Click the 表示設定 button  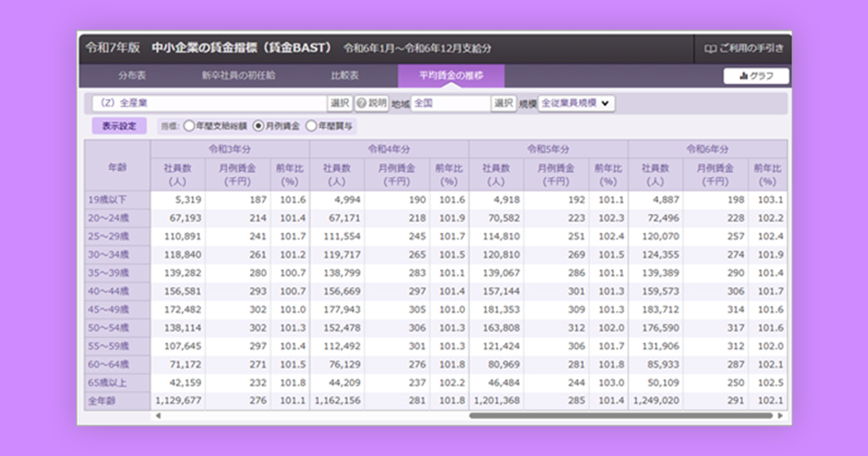(x=119, y=126)
